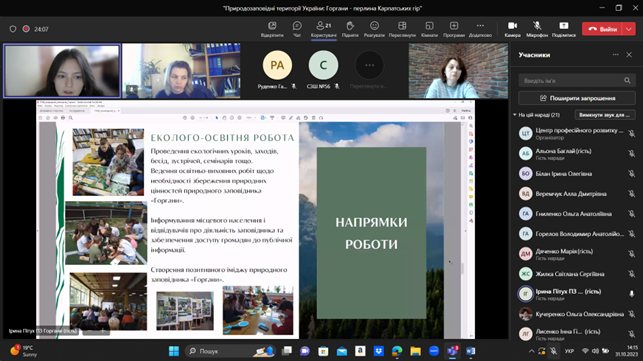This screenshot has width=643, height=361.
Task: Click the РА avatar of Руденко participant
Action: point(277,65)
